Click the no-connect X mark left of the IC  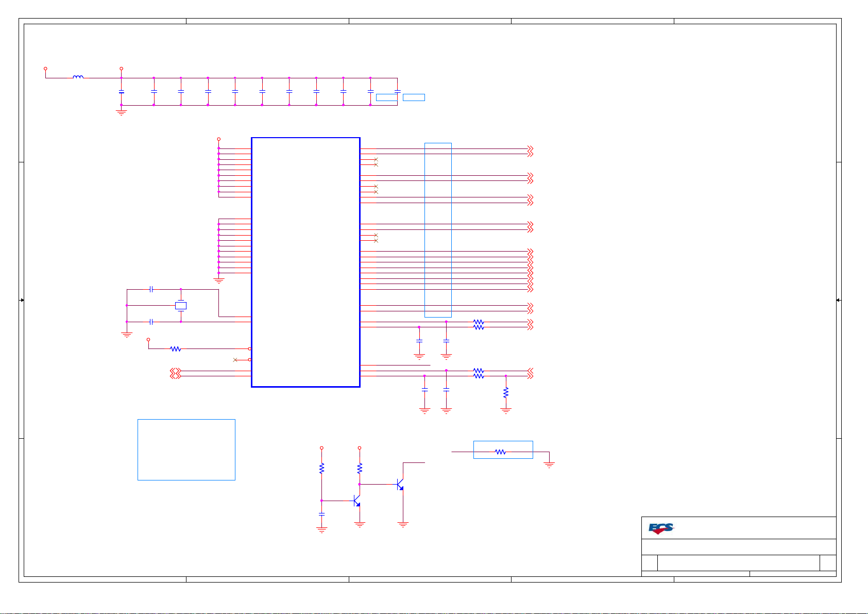click(235, 360)
